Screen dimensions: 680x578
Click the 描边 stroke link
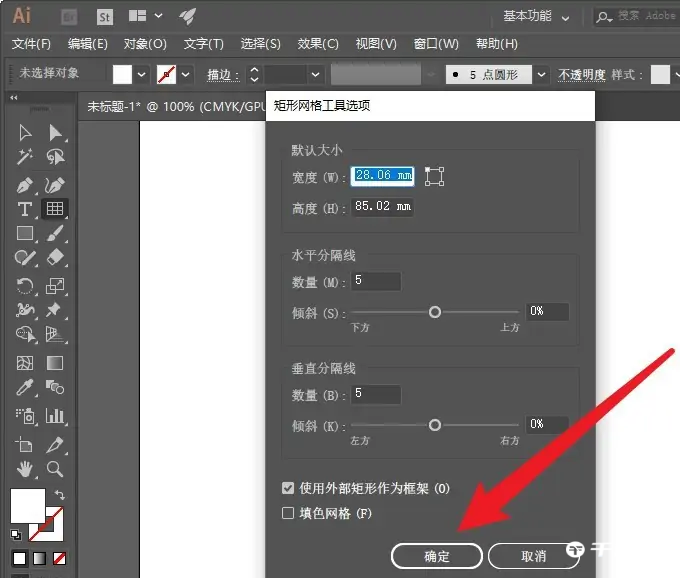[223, 75]
